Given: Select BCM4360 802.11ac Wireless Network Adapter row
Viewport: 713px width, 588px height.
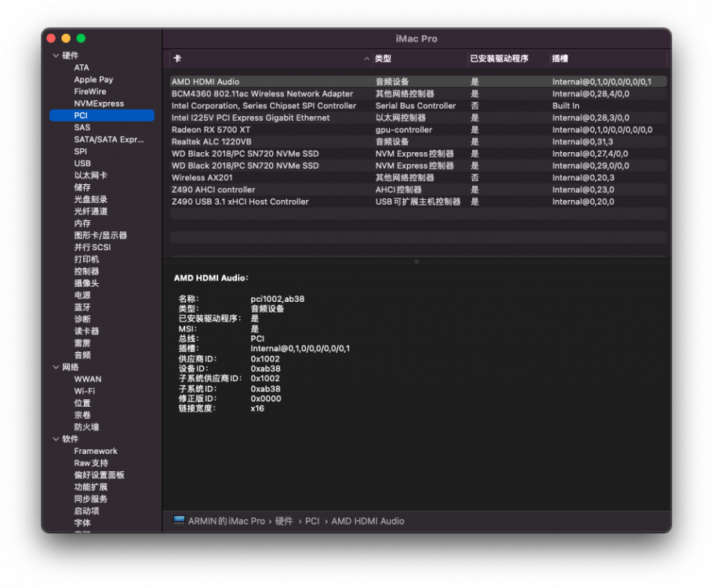Looking at the screenshot, I should pyautogui.click(x=418, y=93).
